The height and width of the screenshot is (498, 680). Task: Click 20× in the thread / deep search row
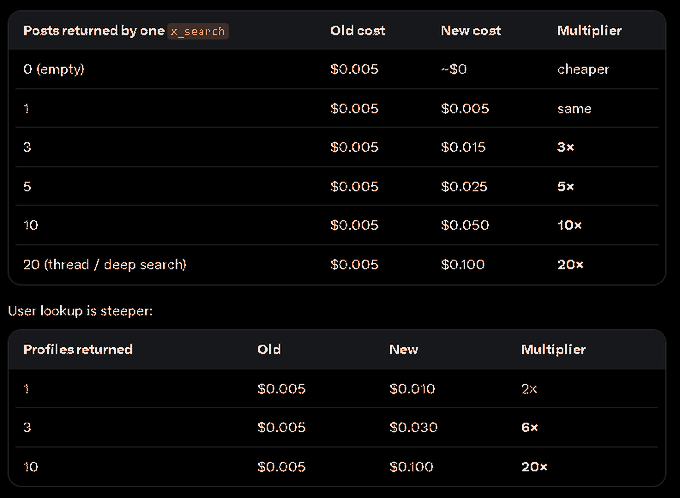click(570, 265)
